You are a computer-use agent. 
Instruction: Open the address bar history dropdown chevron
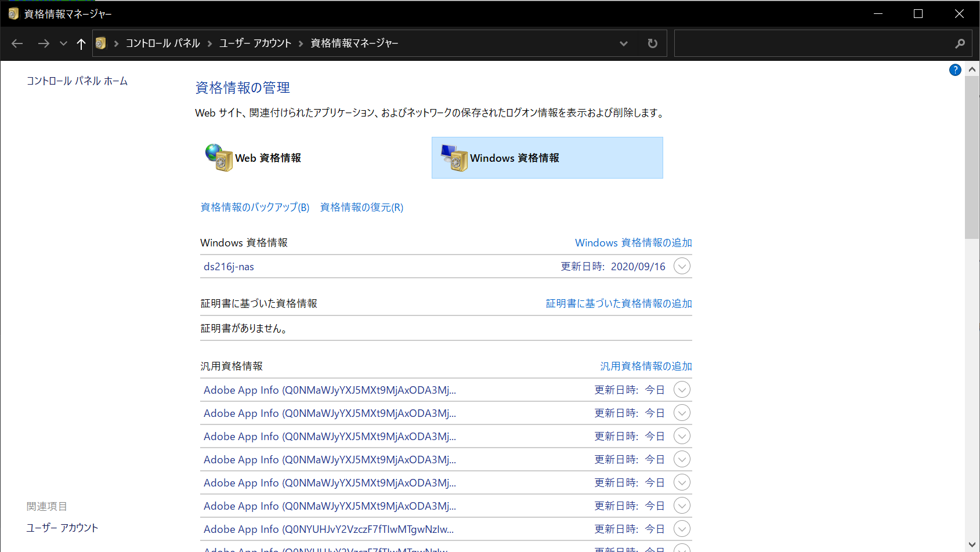click(x=623, y=43)
